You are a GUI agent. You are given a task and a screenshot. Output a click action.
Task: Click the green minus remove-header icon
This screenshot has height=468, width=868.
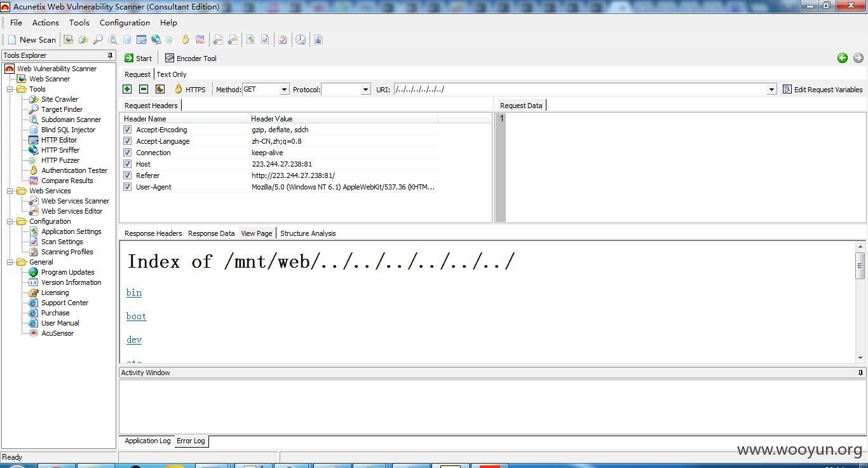click(x=144, y=89)
